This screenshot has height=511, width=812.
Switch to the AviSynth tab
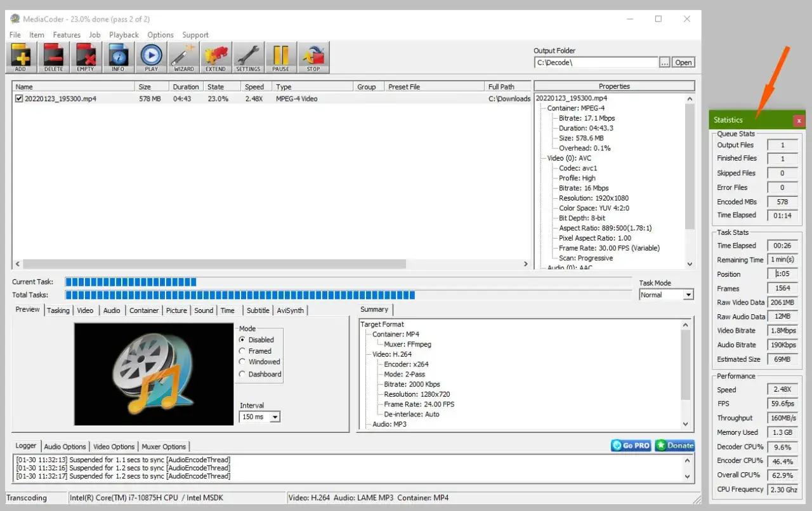[x=291, y=310]
